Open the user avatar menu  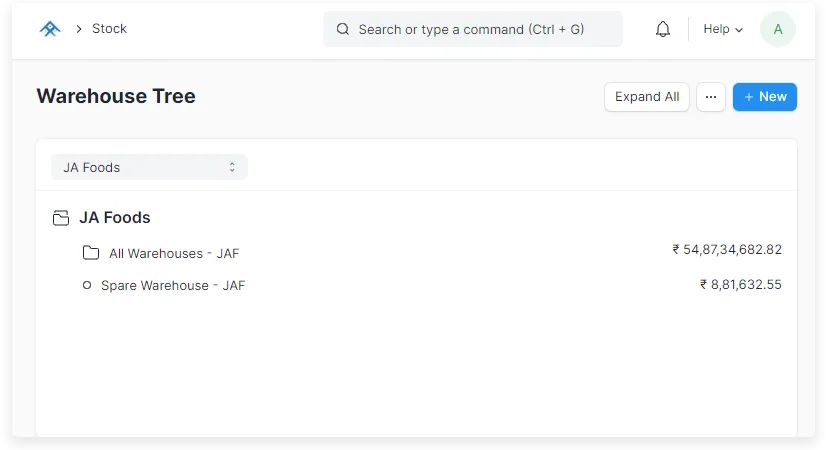point(777,29)
